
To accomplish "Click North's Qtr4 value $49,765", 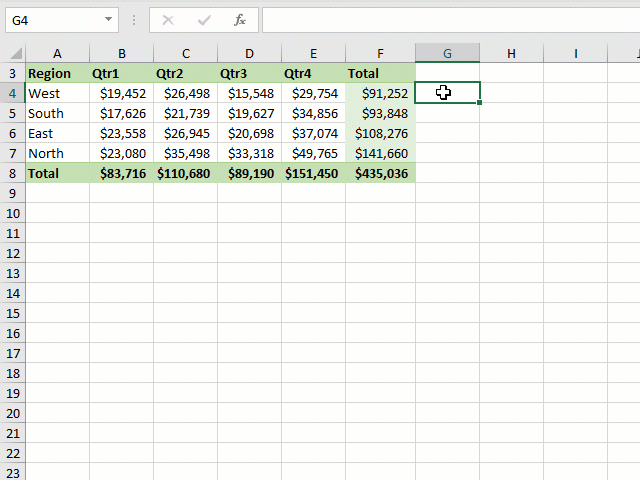I will click(313, 153).
